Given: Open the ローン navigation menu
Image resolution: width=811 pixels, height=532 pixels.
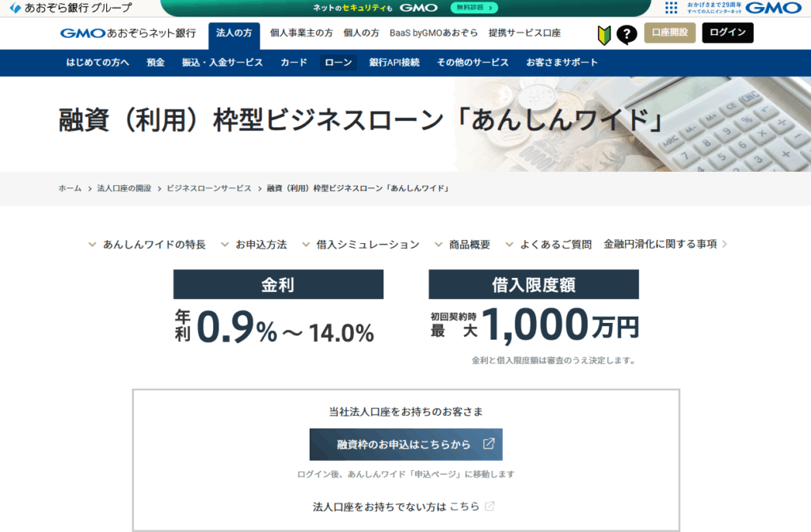Looking at the screenshot, I should click(x=338, y=63).
